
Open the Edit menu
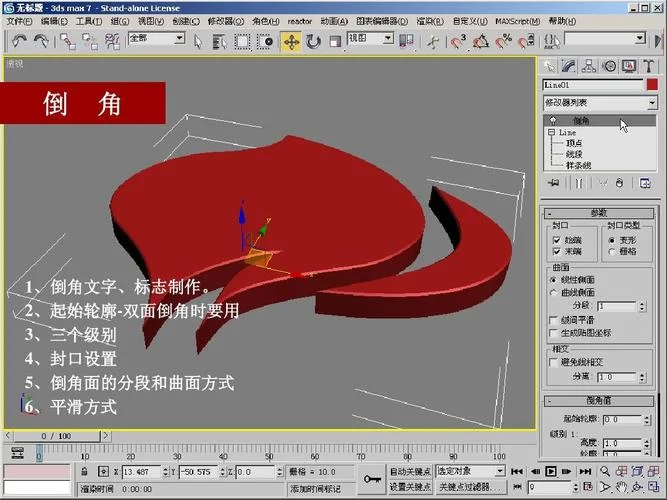click(54, 21)
